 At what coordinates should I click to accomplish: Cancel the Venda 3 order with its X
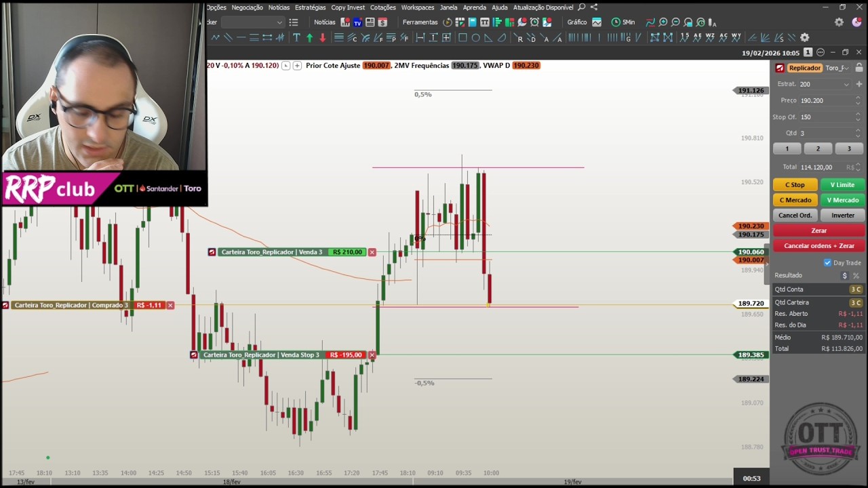[372, 252]
